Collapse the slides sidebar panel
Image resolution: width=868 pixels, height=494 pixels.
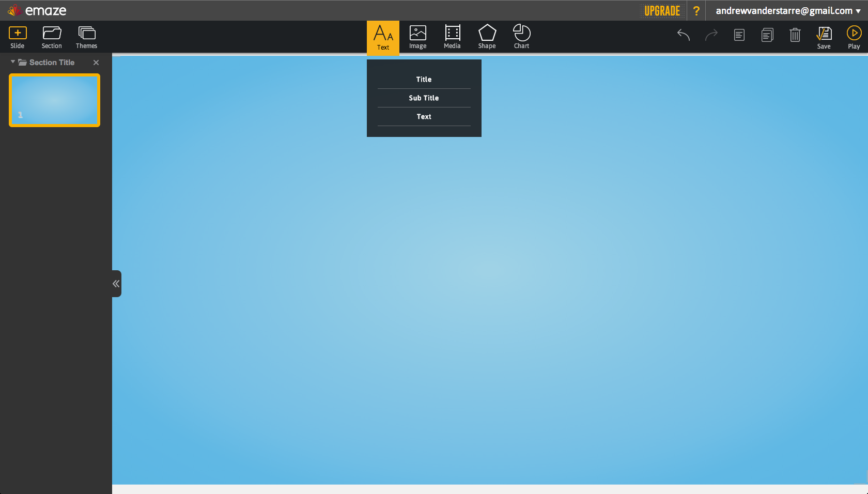pos(116,284)
